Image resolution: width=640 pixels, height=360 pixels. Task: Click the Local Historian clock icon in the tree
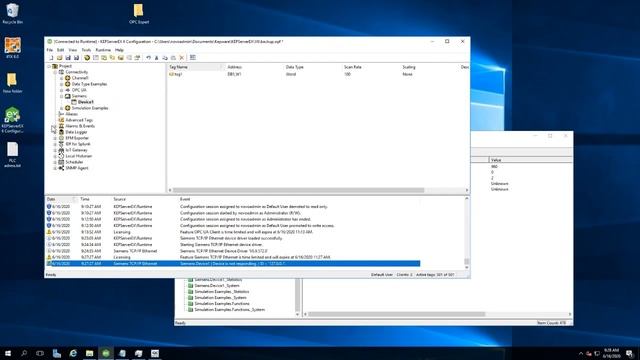61,156
